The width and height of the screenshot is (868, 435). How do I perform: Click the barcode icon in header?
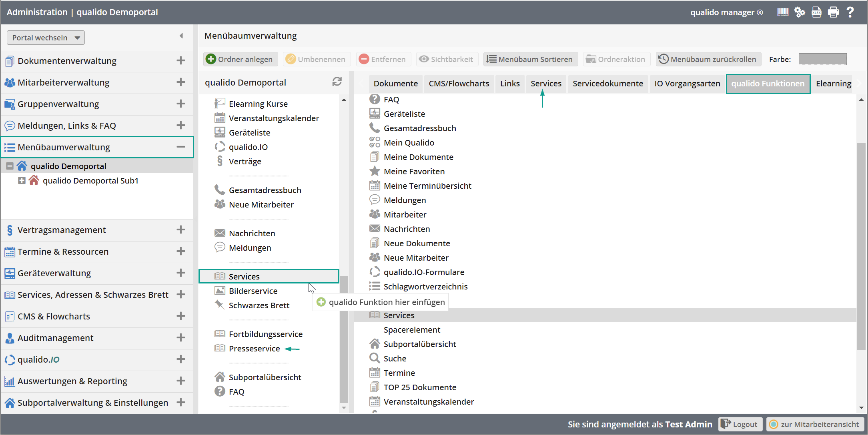(x=783, y=12)
